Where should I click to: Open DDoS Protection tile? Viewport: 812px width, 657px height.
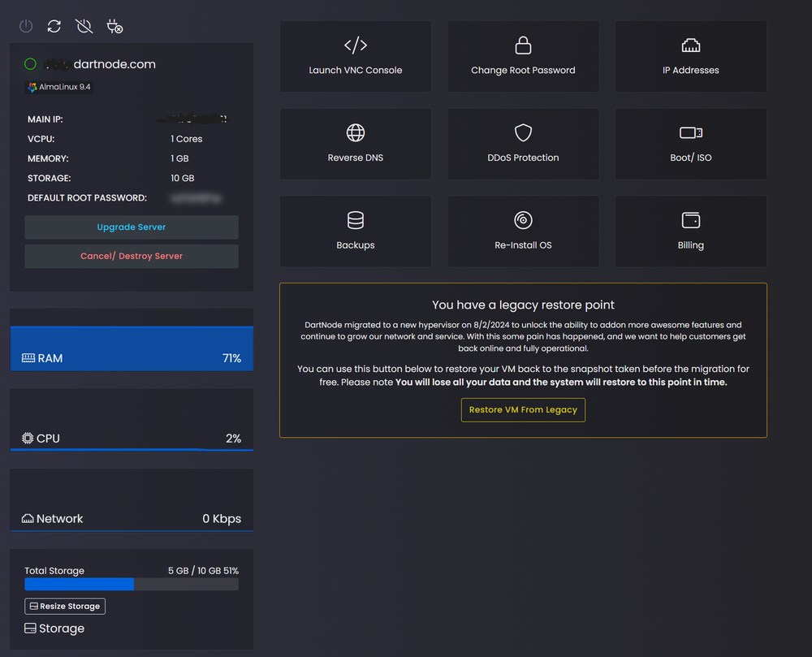[x=523, y=144]
